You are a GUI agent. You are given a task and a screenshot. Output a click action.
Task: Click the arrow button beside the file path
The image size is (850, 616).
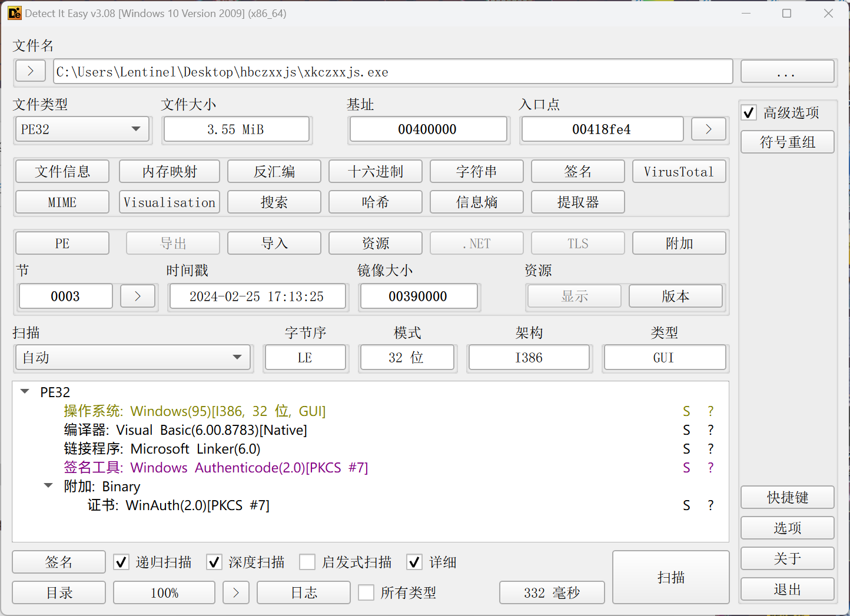31,71
